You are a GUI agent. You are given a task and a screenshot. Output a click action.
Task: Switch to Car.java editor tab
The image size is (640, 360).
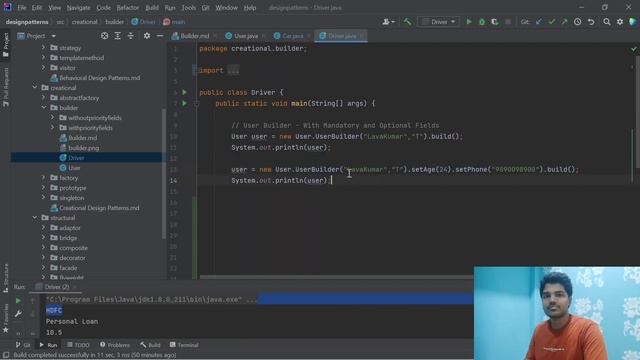292,36
